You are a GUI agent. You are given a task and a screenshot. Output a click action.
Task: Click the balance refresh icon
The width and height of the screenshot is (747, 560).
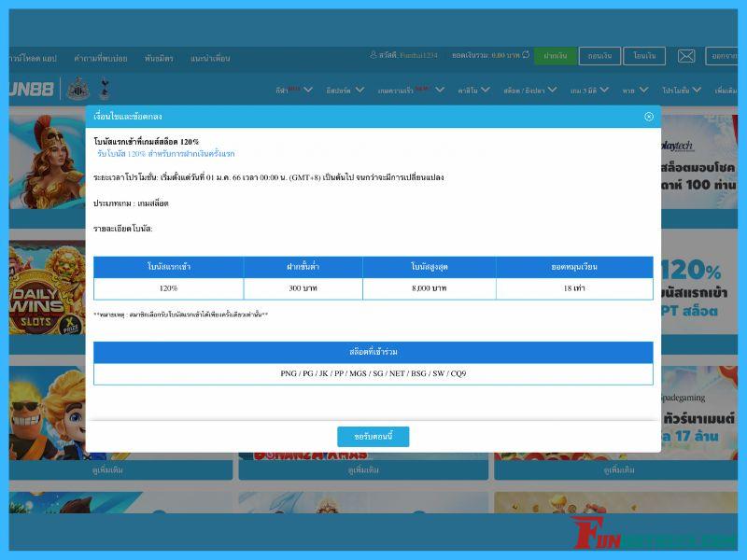click(x=526, y=55)
